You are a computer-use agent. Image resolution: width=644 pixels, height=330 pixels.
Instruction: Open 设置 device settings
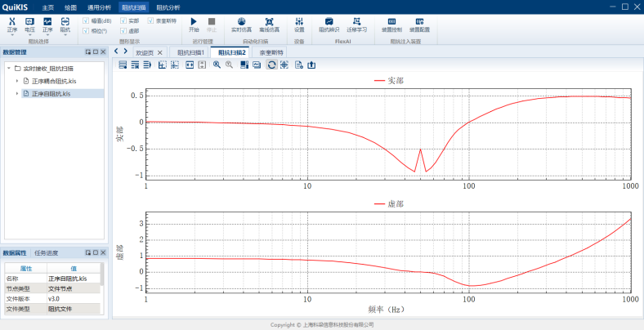tap(299, 22)
